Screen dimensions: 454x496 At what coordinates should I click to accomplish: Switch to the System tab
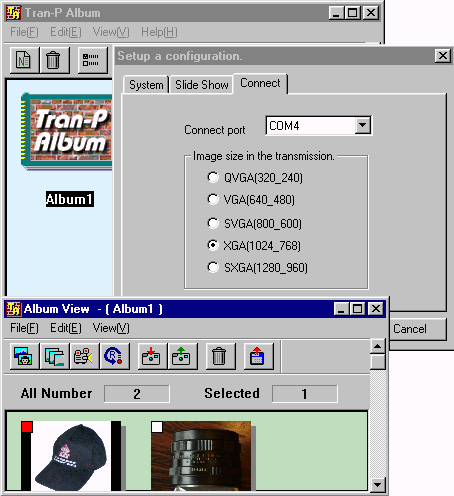tap(146, 85)
